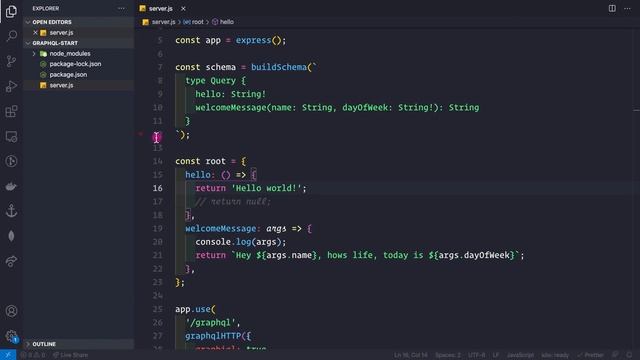
Task: Open the MongoDB leaf icon view
Action: [11, 236]
